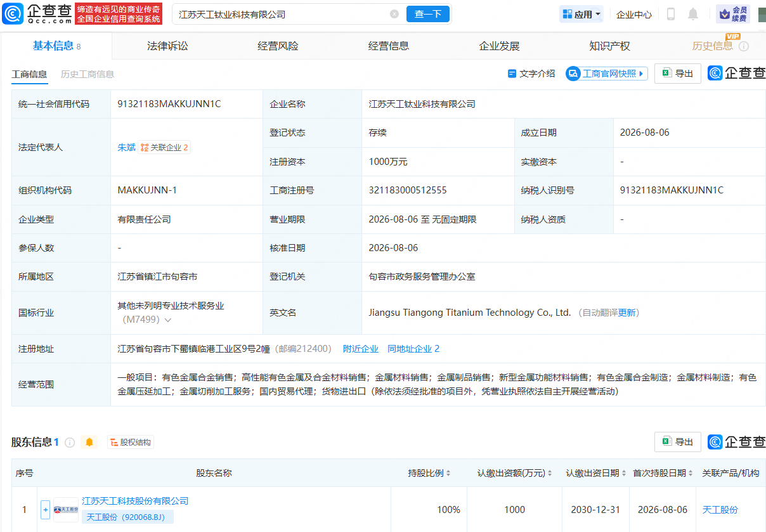Click info icon next to 股东信息
This screenshot has height=532, width=766.
70,442
